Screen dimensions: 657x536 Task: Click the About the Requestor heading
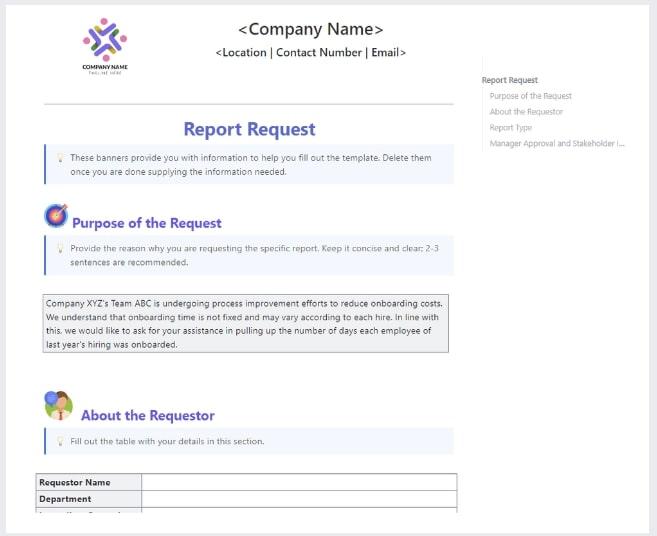click(148, 415)
